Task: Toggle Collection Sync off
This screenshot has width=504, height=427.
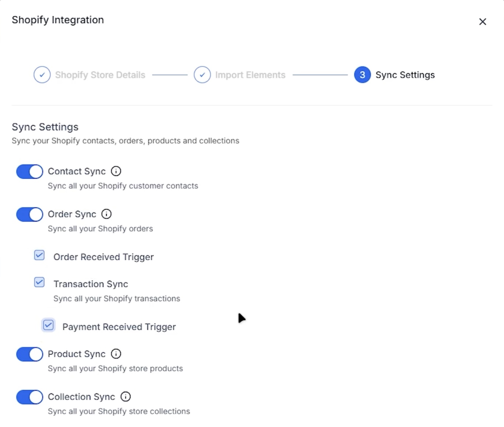Action: [29, 397]
